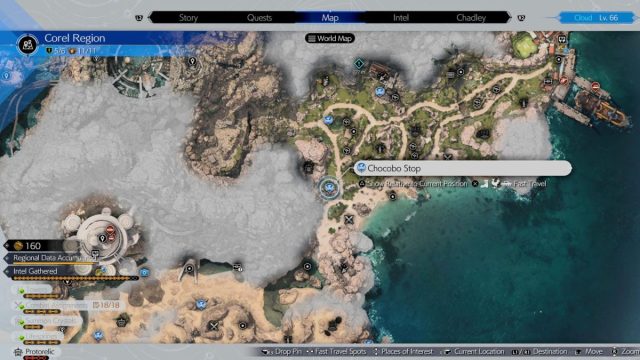Switch to the Chadley tab
This screenshot has height=360, width=640.
click(471, 18)
